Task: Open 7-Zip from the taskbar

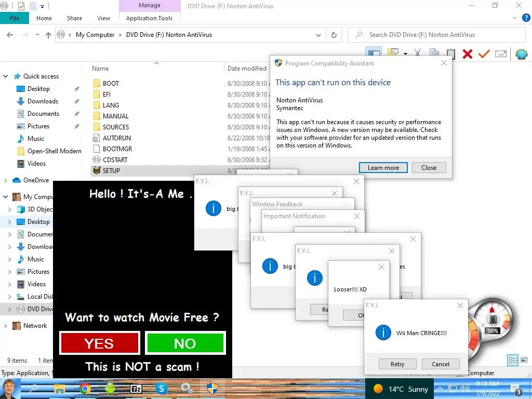Action: 136,389
